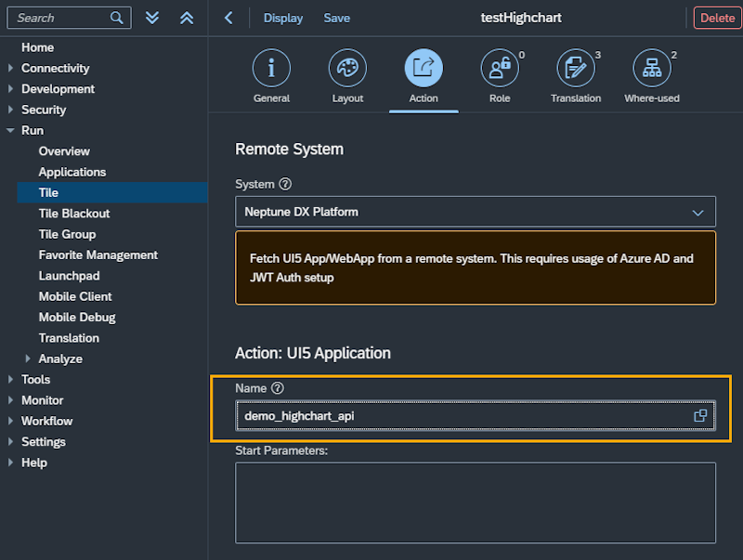Image resolution: width=743 pixels, height=560 pixels.
Task: Click inside the Start Parameters text area
Action: [475, 501]
